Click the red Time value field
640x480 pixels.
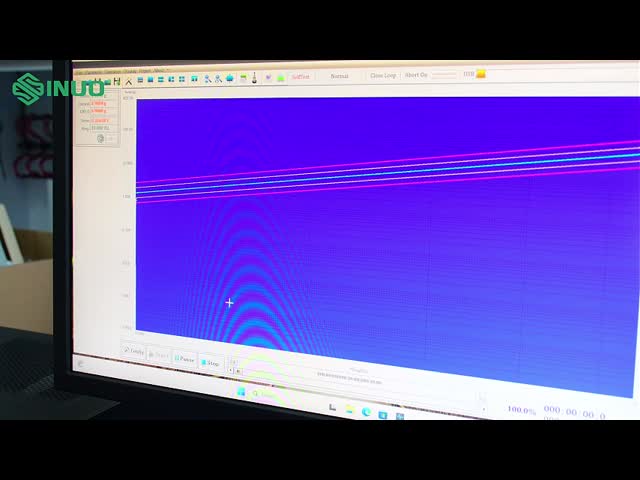(x=100, y=120)
